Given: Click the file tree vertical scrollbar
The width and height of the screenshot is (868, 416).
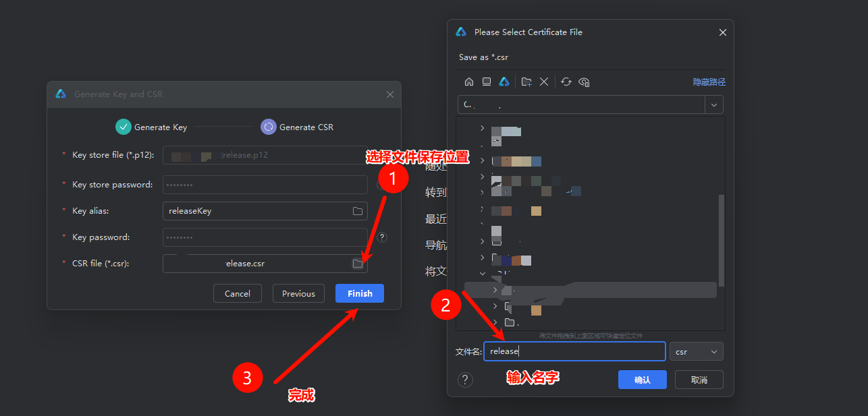Looking at the screenshot, I should point(722,239).
